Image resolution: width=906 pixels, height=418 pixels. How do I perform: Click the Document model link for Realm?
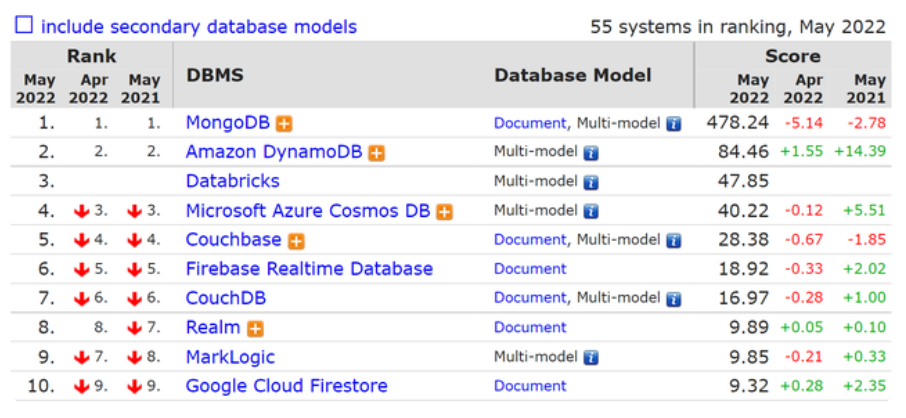pyautogui.click(x=530, y=327)
